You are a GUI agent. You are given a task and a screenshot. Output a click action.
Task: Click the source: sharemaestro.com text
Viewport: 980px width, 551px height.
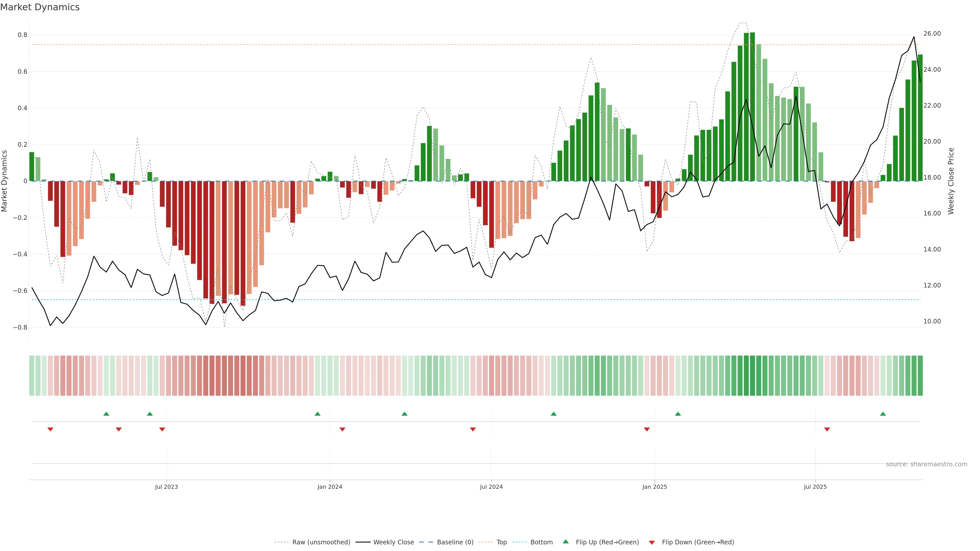(x=926, y=464)
